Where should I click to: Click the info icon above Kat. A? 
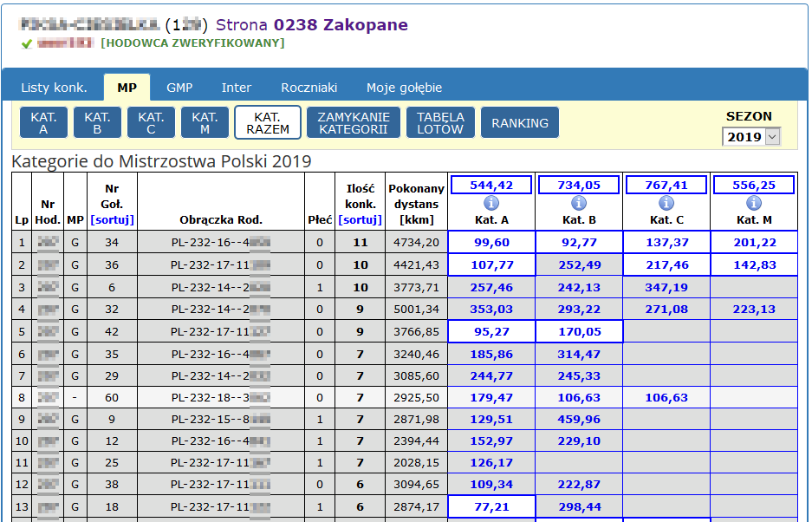point(491,203)
